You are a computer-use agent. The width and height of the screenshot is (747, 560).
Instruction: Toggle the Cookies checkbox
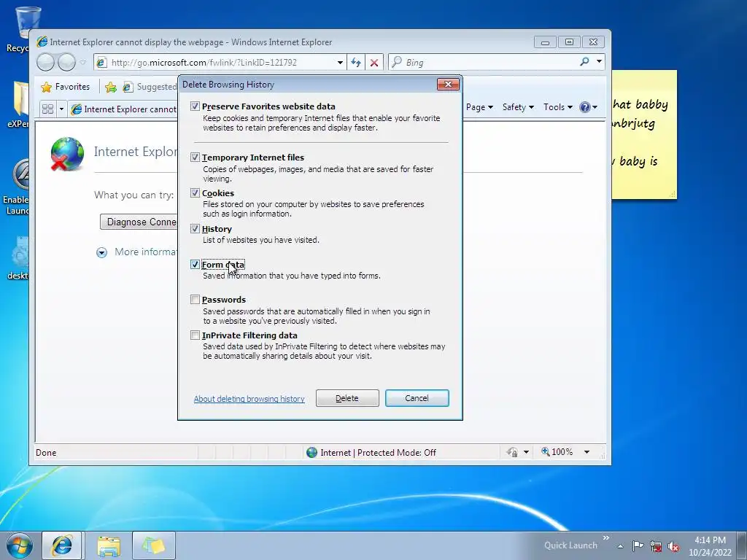(x=195, y=192)
